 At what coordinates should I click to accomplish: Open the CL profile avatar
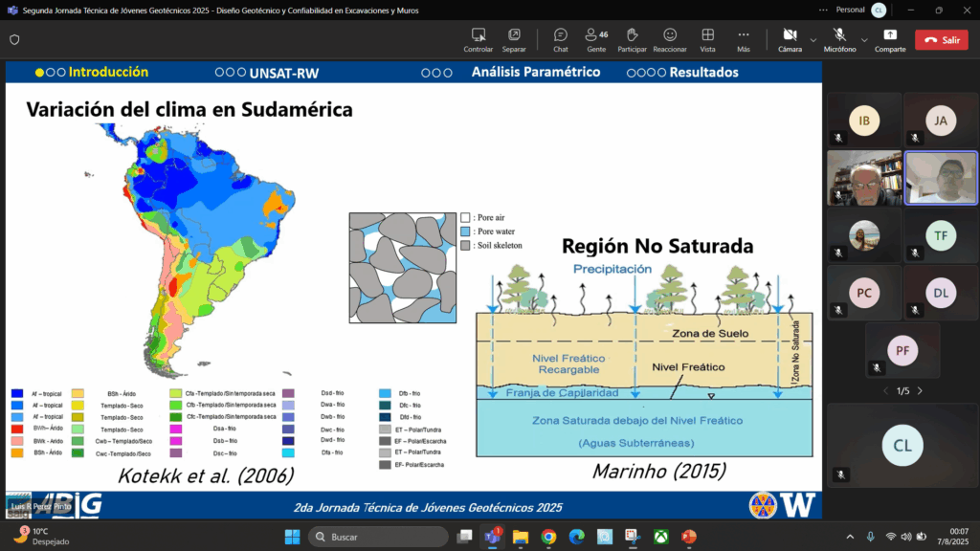pyautogui.click(x=879, y=10)
